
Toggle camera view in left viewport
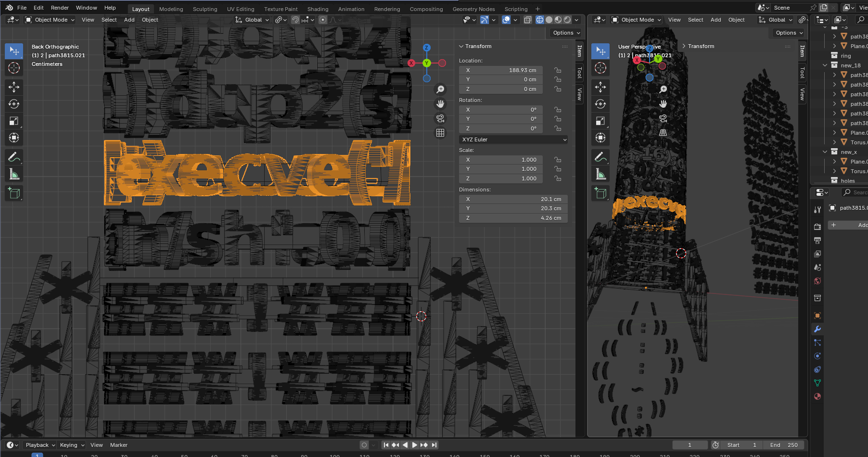440,118
